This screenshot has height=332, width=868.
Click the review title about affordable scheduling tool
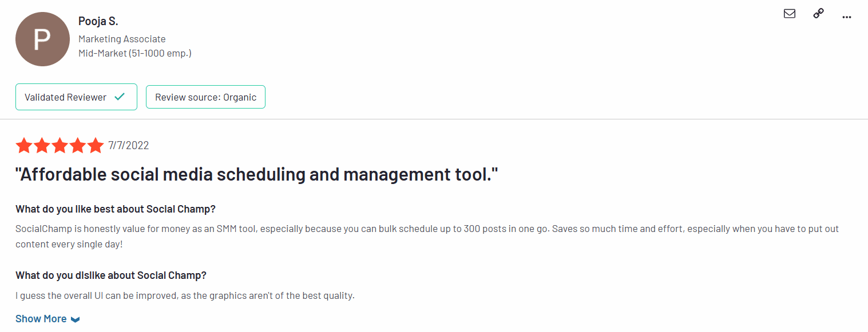(257, 174)
